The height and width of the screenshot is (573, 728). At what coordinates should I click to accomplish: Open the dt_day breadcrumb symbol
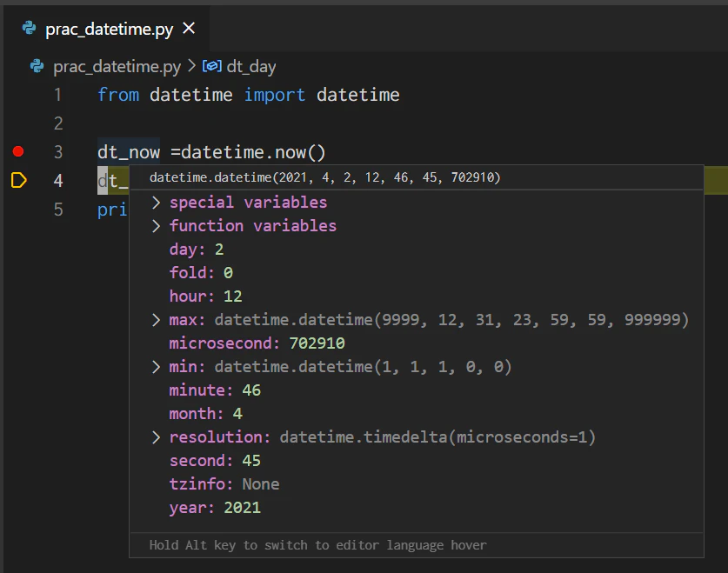(251, 67)
